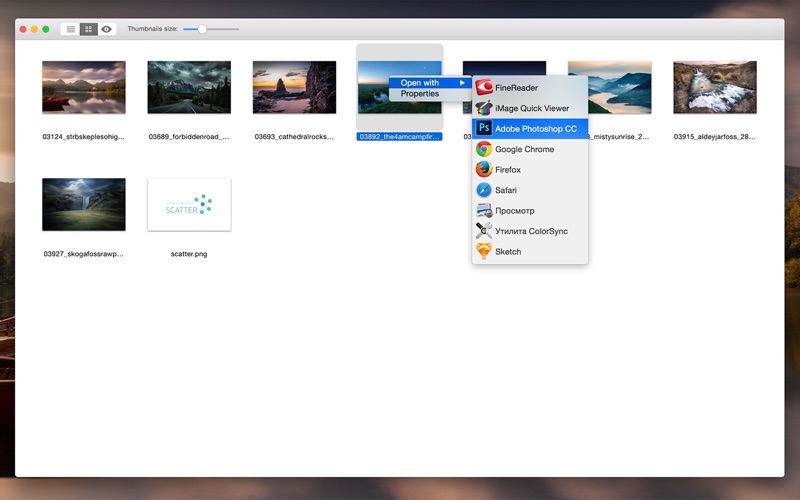Viewport: 800px width, 500px height.
Task: Select FineReader from the app list
Action: point(530,88)
